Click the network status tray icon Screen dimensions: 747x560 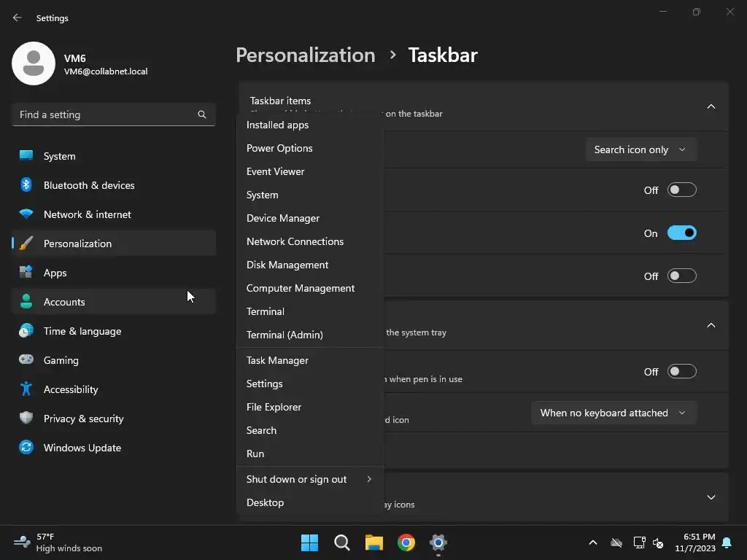pyautogui.click(x=639, y=542)
